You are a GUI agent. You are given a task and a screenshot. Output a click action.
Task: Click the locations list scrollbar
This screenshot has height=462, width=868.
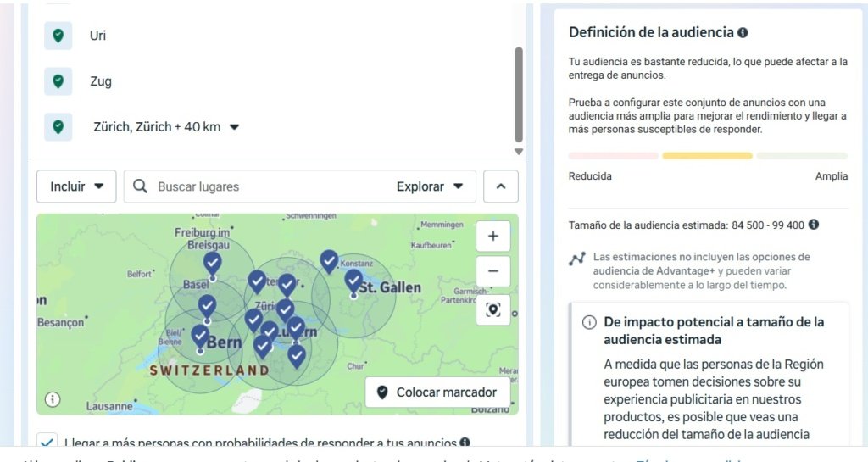[x=519, y=95]
